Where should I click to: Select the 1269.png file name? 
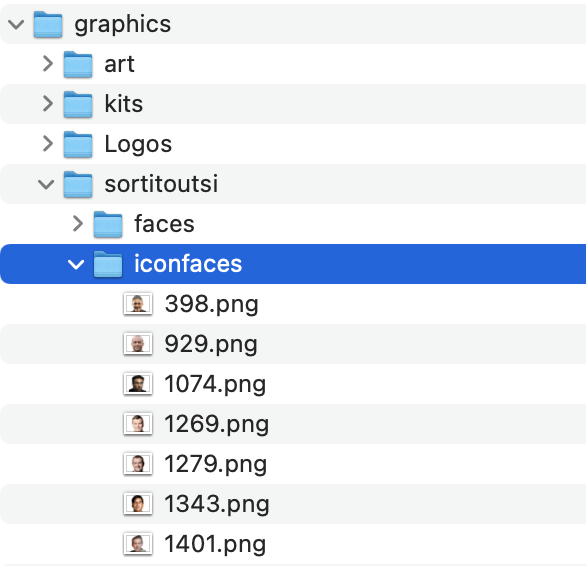click(x=216, y=425)
